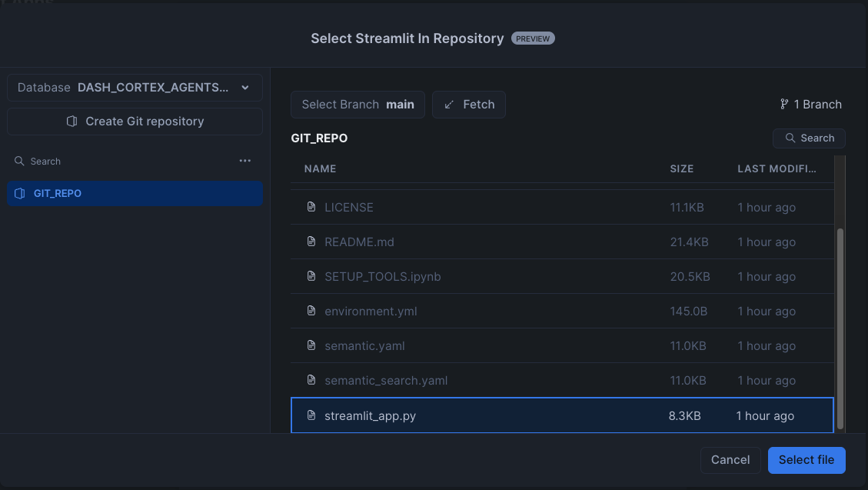Click the modified time of README.md

767,242
